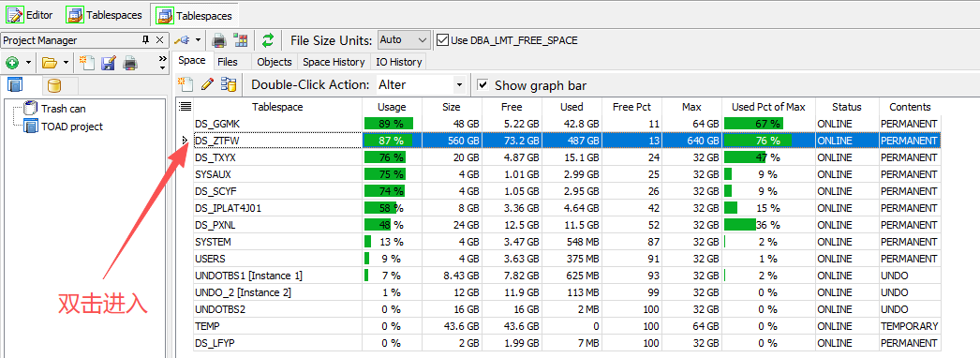Select the DS_PXNL tablespace row

[x=566, y=225]
